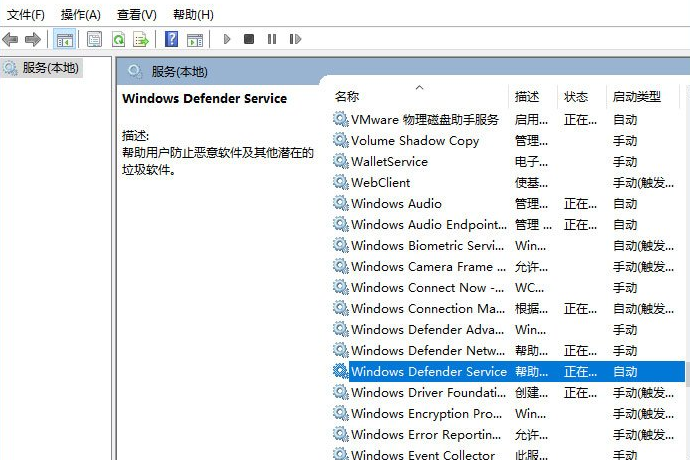Screen dimensions: 690x460
Task: Click gear icon of Windows Connect Now row
Action: click(341, 287)
